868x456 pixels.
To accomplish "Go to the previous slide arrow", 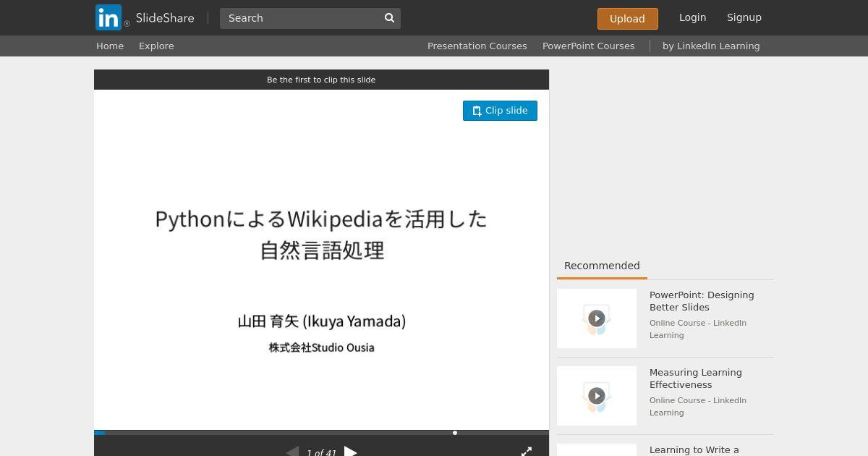I will 292,452.
